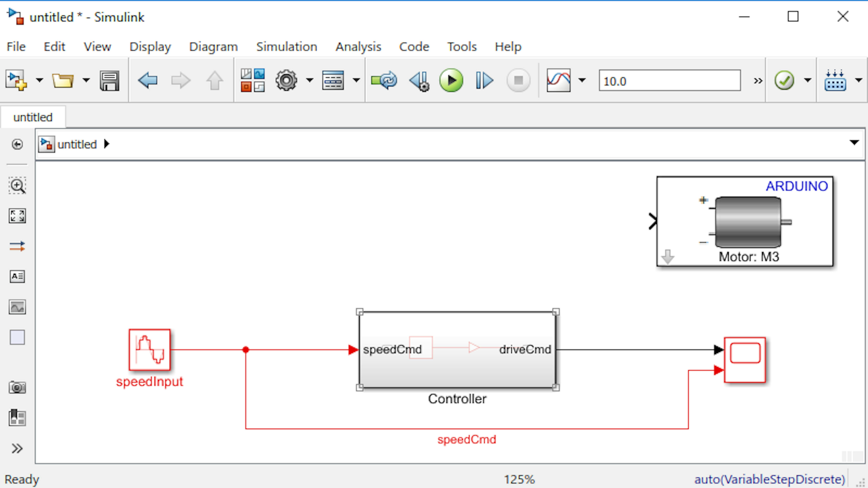Expand the Model Explorer dropdown arrow
868x488 pixels.
(356, 81)
